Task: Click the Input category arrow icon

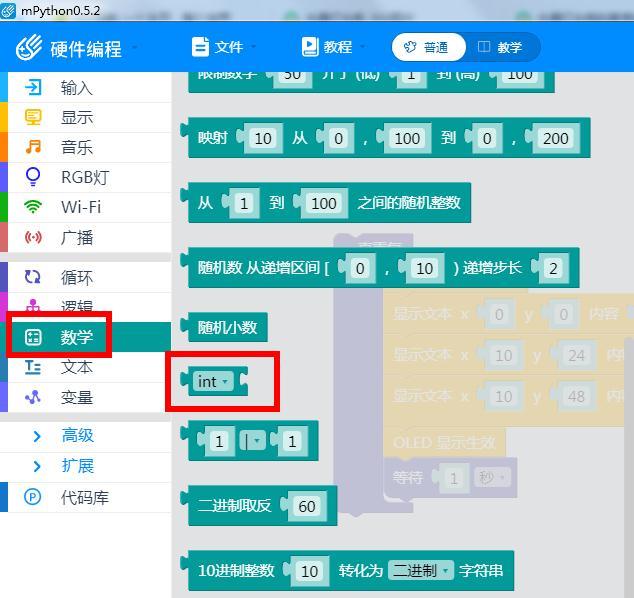Action: click(34, 88)
